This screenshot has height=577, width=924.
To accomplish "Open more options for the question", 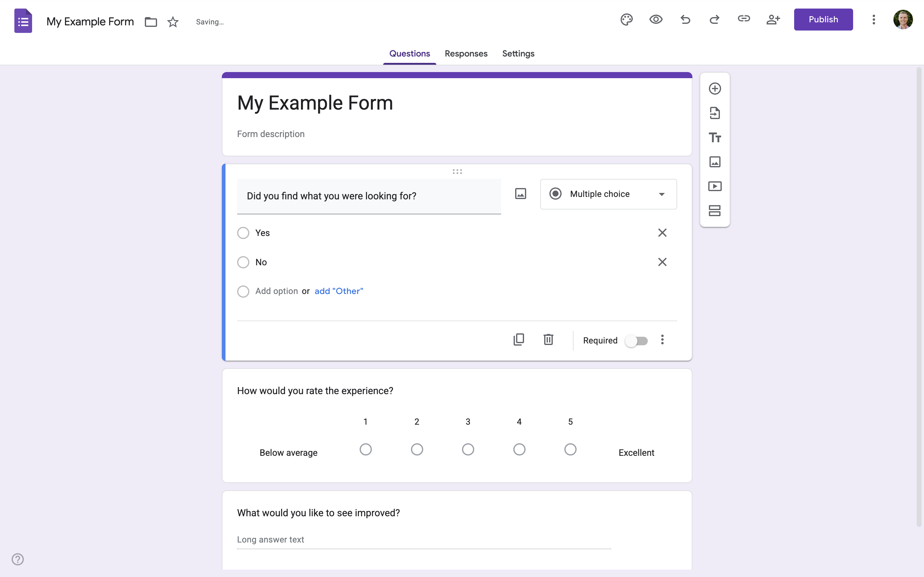I will pos(662,339).
